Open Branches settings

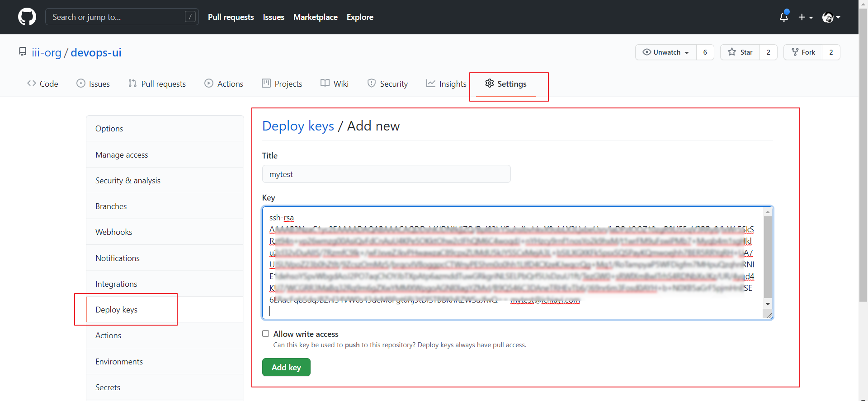pos(165,206)
